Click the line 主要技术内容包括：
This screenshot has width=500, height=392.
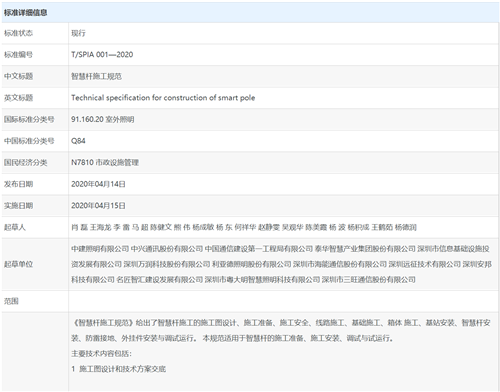point(101,354)
